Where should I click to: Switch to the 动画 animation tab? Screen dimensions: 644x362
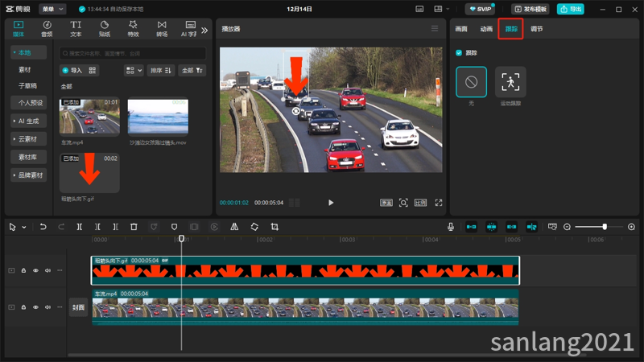tap(486, 29)
